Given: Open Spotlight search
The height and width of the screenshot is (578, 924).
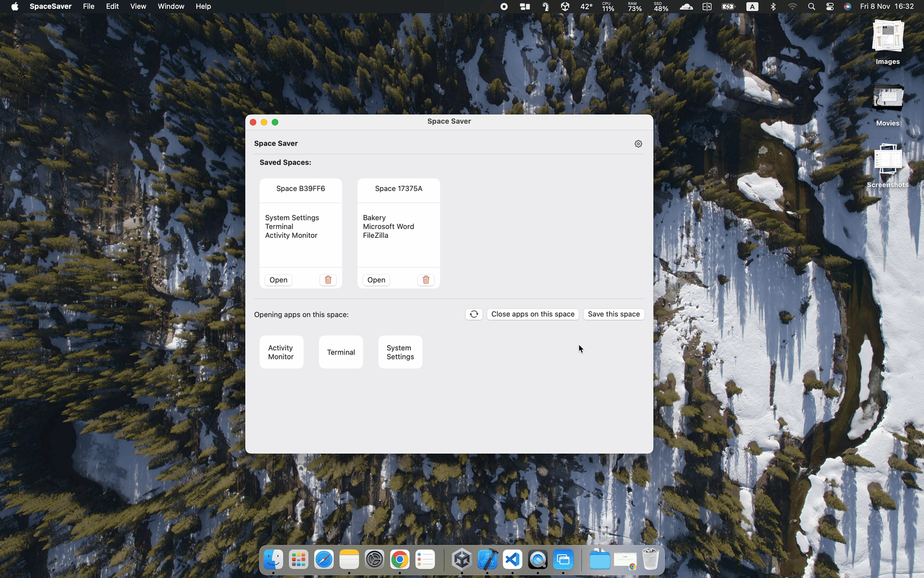Looking at the screenshot, I should (811, 7).
